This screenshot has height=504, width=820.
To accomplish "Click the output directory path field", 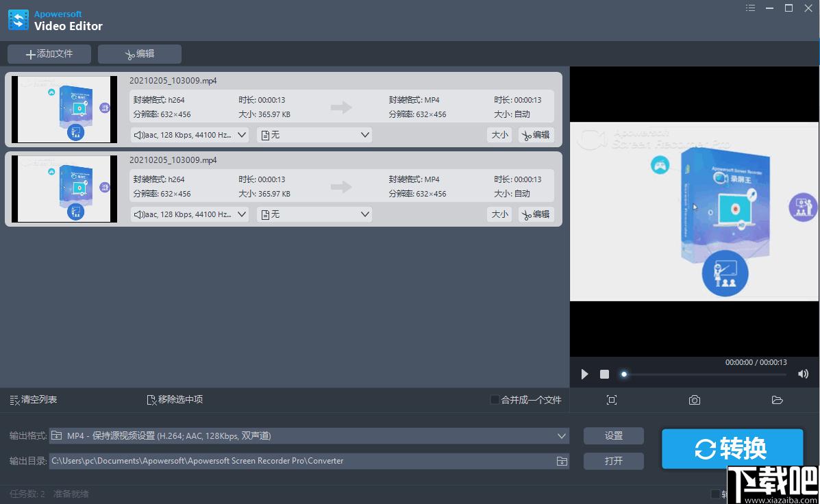I will point(308,461).
